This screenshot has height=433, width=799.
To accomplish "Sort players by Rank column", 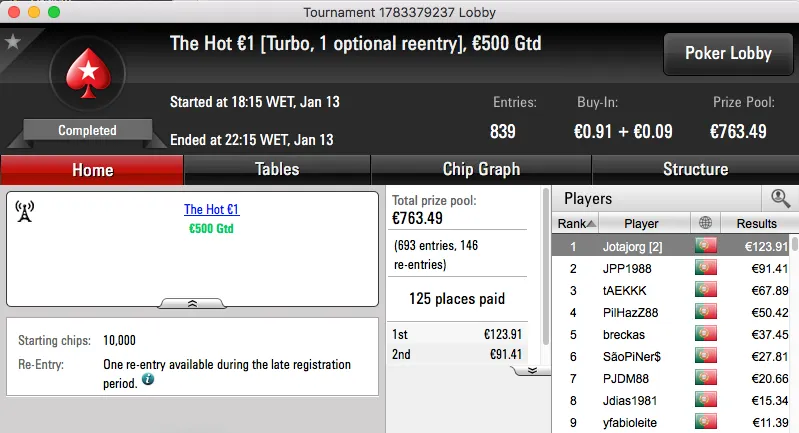I will coord(577,223).
